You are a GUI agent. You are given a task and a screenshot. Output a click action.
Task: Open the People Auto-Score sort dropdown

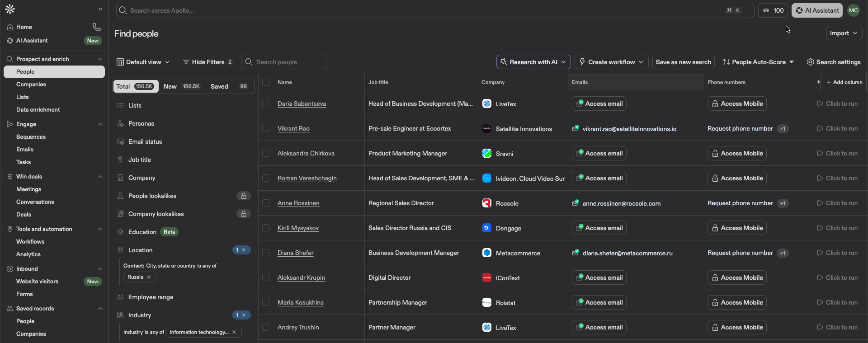[758, 62]
